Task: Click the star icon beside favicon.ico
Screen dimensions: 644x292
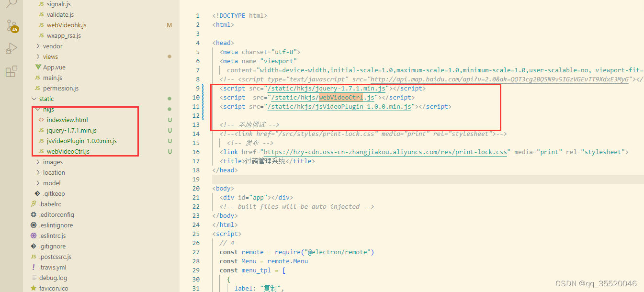Action: pyautogui.click(x=34, y=288)
